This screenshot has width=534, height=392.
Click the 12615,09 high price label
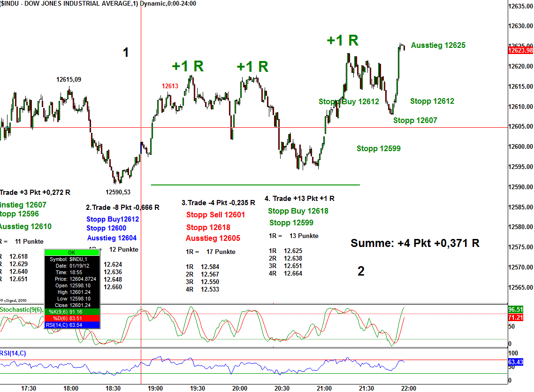(69, 79)
